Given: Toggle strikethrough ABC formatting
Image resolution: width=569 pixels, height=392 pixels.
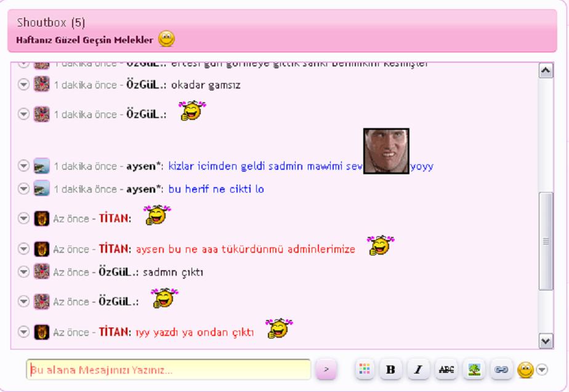Looking at the screenshot, I should coord(445,369).
